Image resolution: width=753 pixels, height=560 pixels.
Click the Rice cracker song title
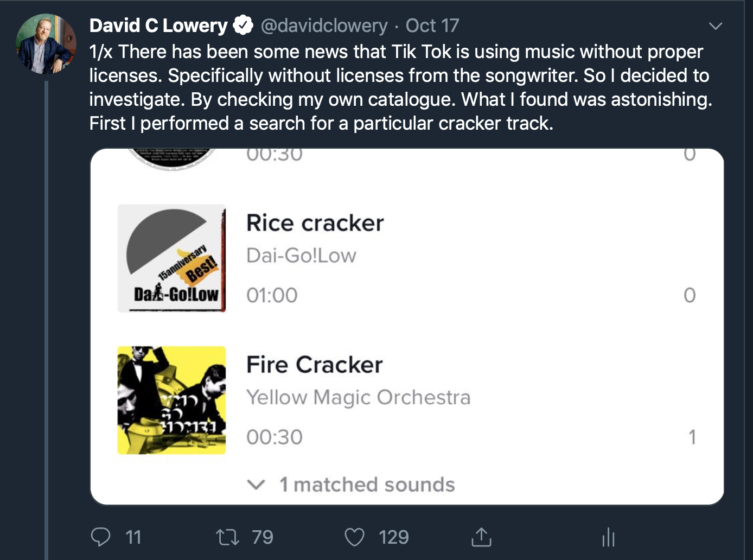[315, 223]
